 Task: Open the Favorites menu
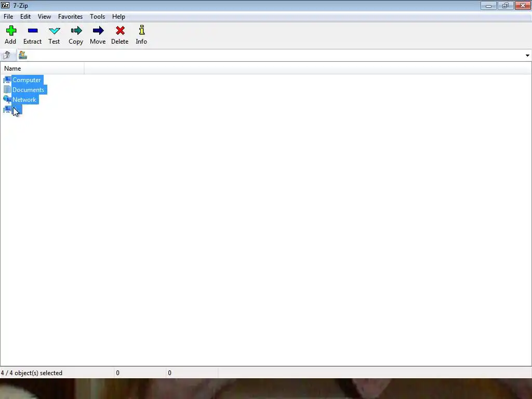[x=70, y=17]
